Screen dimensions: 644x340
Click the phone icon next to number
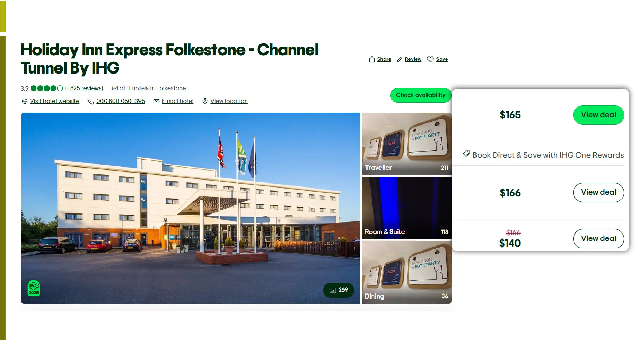point(90,101)
